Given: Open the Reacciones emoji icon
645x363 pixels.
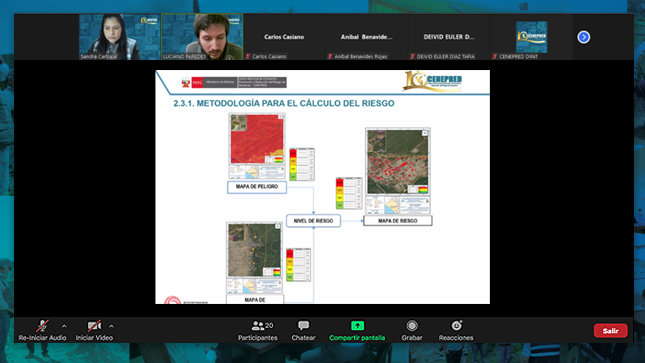Looking at the screenshot, I should (x=456, y=326).
